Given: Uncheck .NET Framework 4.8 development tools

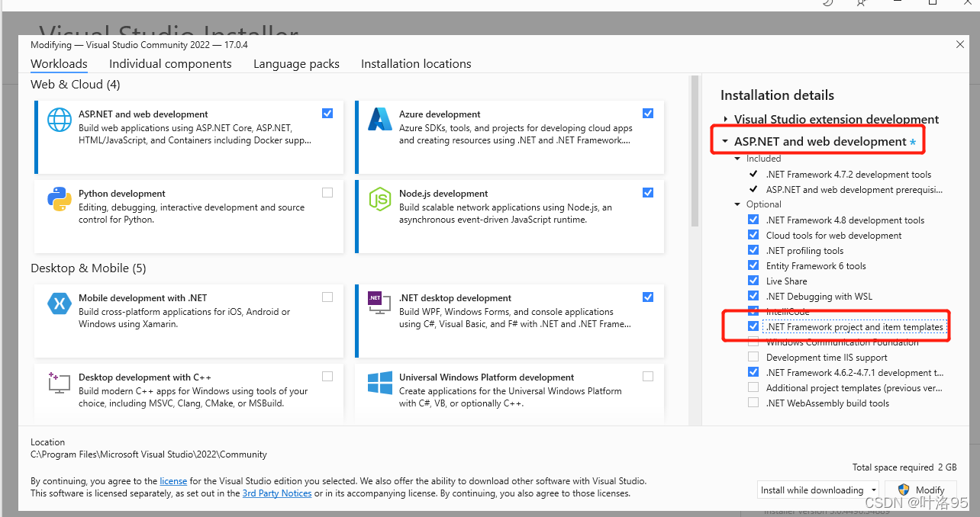Looking at the screenshot, I should 753,220.
